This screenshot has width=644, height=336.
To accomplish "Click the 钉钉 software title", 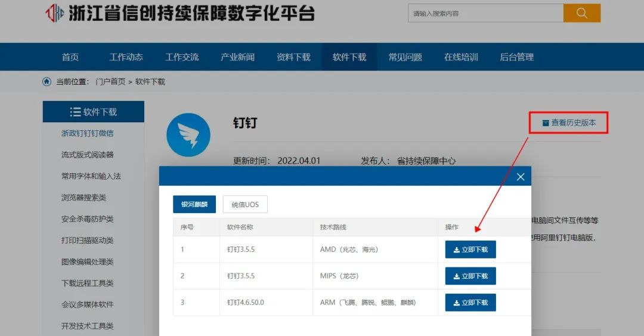I will 245,123.
